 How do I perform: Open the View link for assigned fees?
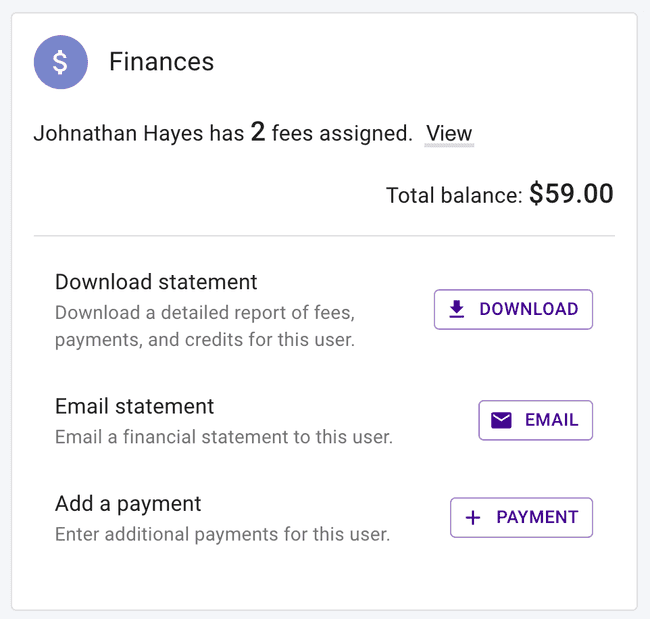[x=449, y=134]
